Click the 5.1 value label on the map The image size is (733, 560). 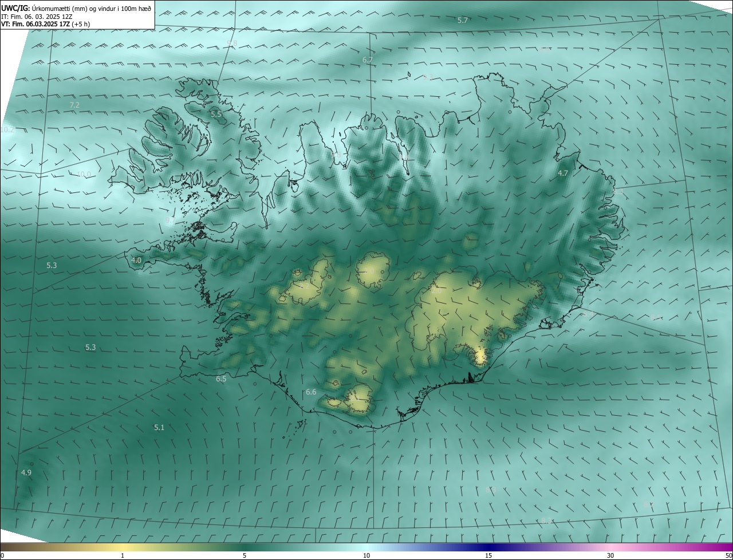click(159, 427)
